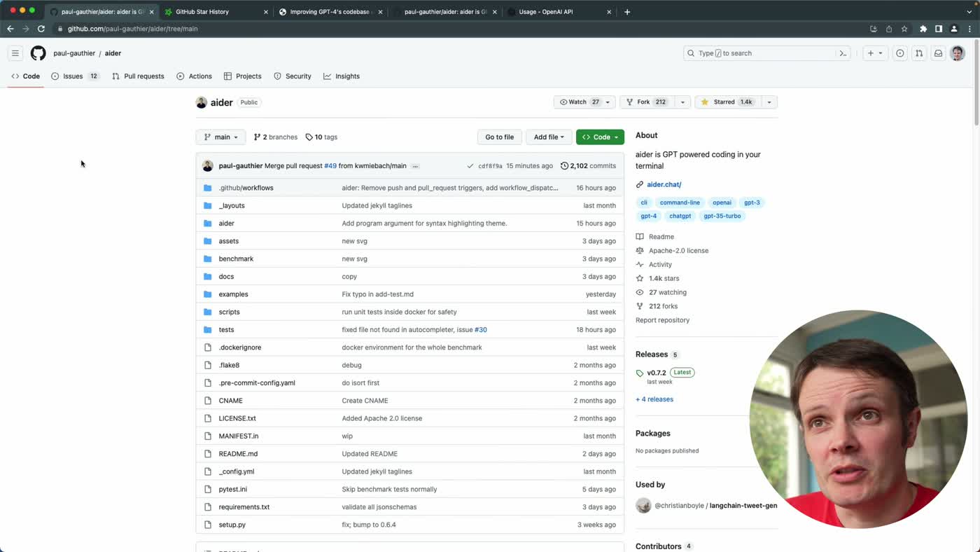Open issue #30 link in tests row
The width and height of the screenshot is (980, 552).
[481, 329]
